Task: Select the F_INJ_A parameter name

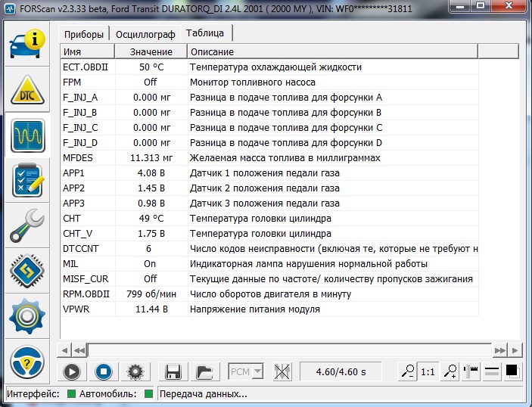Action: coord(80,98)
